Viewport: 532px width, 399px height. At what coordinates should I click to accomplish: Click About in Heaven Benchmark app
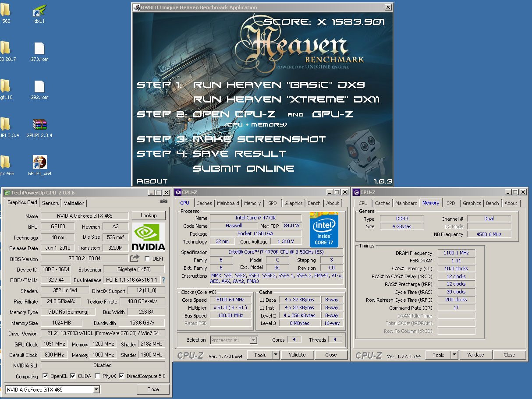(x=152, y=181)
